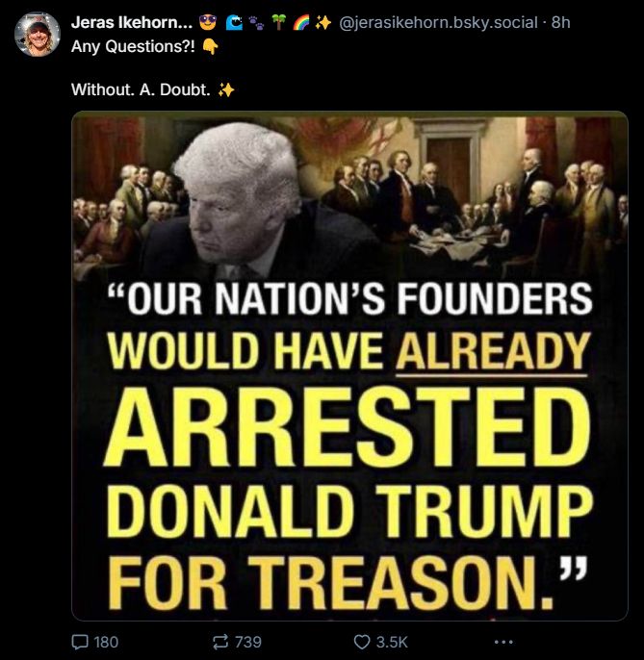The image size is (644, 660).
Task: Click the 180 reply count
Action: click(x=106, y=642)
